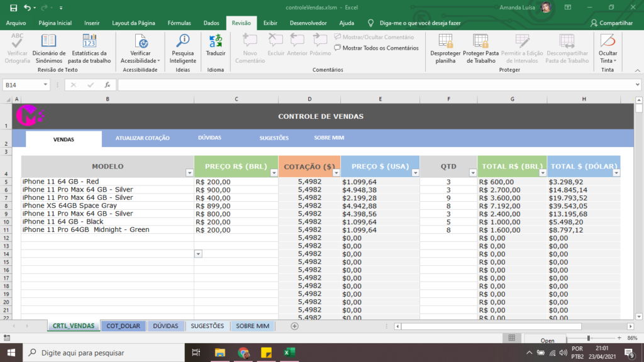Open the SUGESTÕES sheet tab
The height and width of the screenshot is (362, 644).
click(208, 326)
